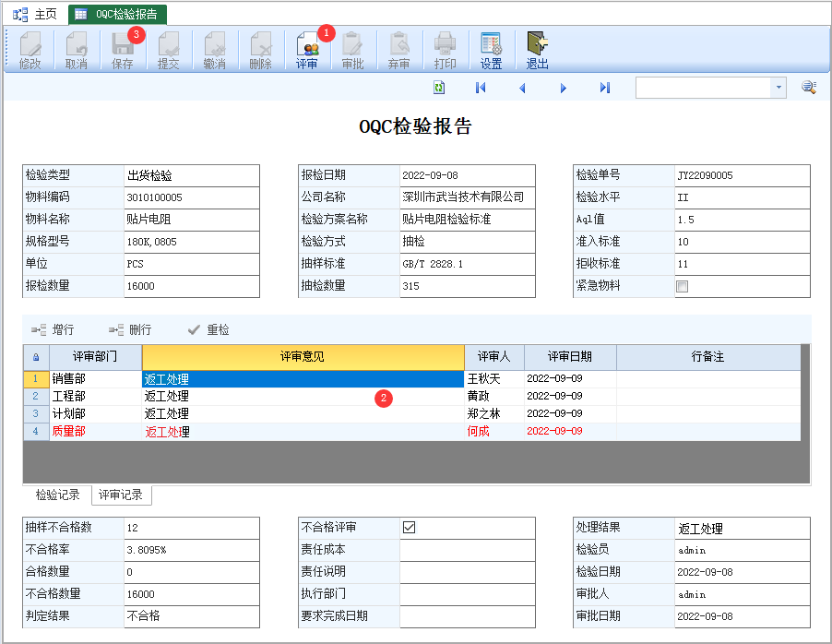The width and height of the screenshot is (832, 644).
Task: Select the 主页 home tab
Action: click(35, 14)
